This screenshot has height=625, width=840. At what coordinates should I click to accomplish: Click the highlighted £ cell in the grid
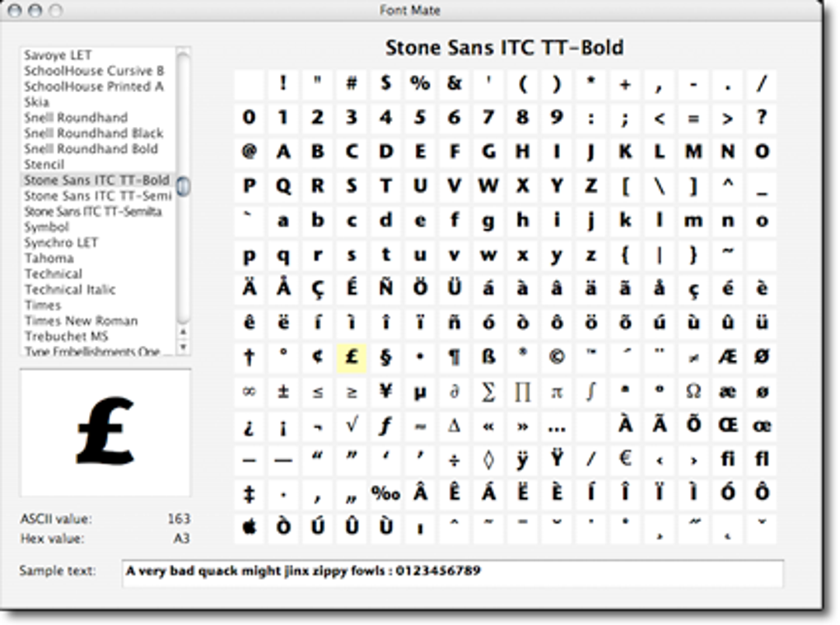pyautogui.click(x=351, y=357)
